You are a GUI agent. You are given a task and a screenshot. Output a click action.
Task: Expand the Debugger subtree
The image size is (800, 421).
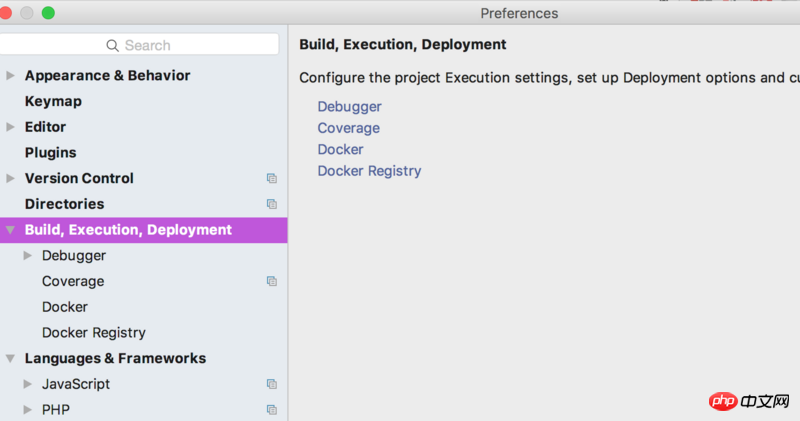click(x=28, y=256)
